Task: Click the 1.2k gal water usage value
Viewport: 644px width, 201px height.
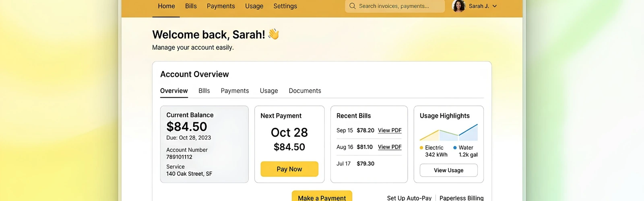Action: [468, 155]
